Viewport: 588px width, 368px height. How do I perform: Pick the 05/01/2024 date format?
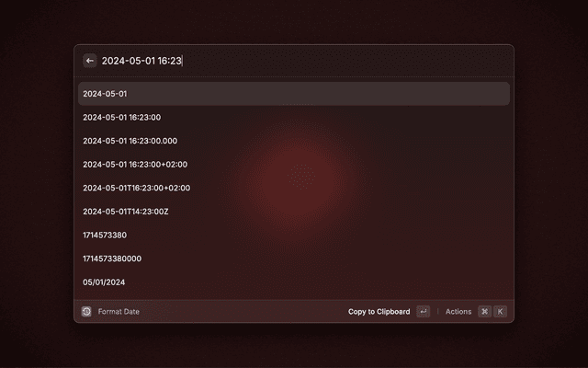tap(294, 282)
